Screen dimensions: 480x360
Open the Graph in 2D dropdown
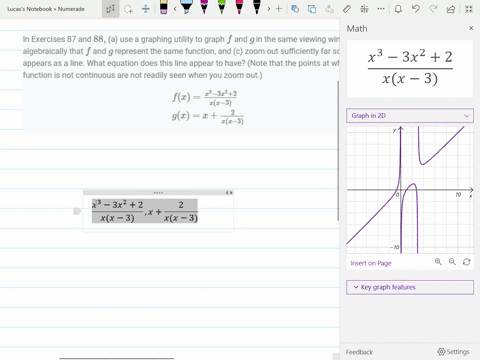410,116
